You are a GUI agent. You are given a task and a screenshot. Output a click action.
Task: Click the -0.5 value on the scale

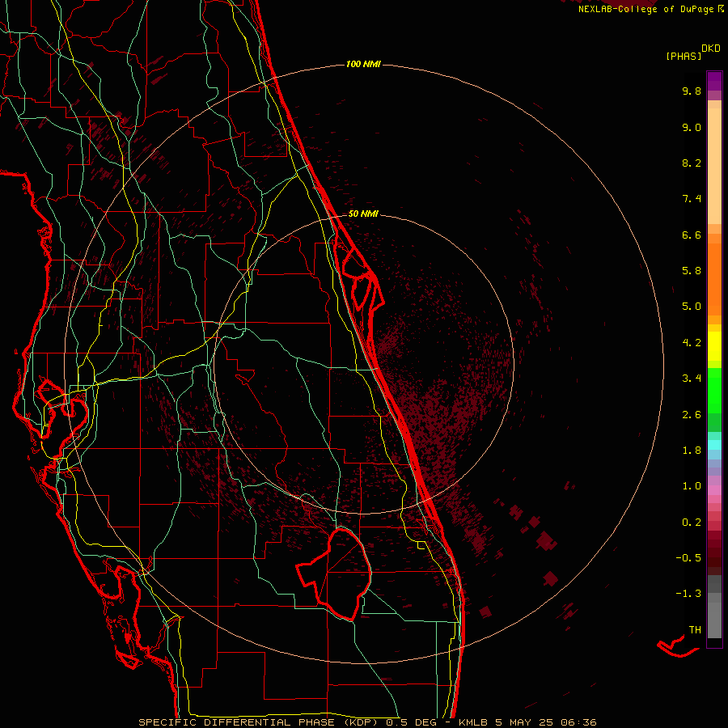(688, 558)
